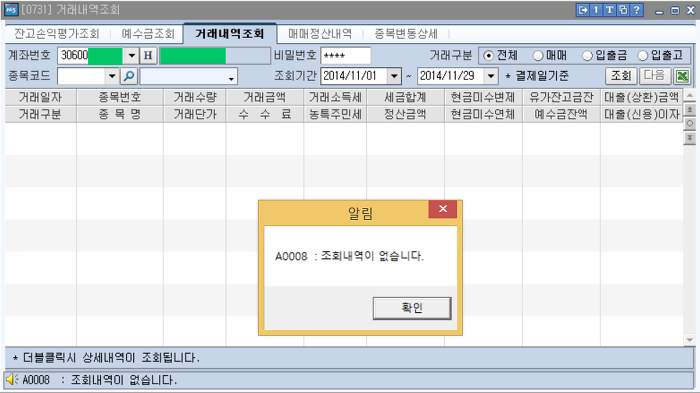Click the 거래소득세 column header
700x393 pixels.
[335, 97]
